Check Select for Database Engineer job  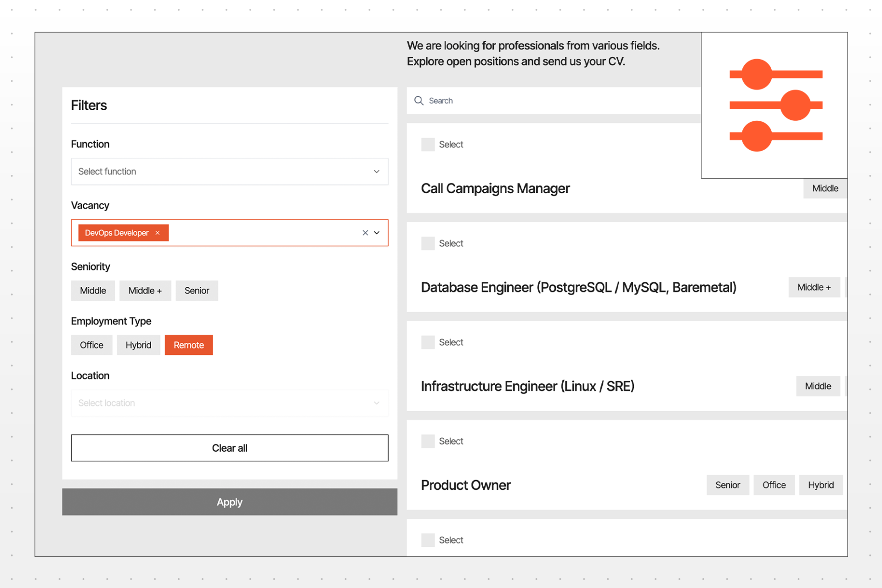pos(428,243)
